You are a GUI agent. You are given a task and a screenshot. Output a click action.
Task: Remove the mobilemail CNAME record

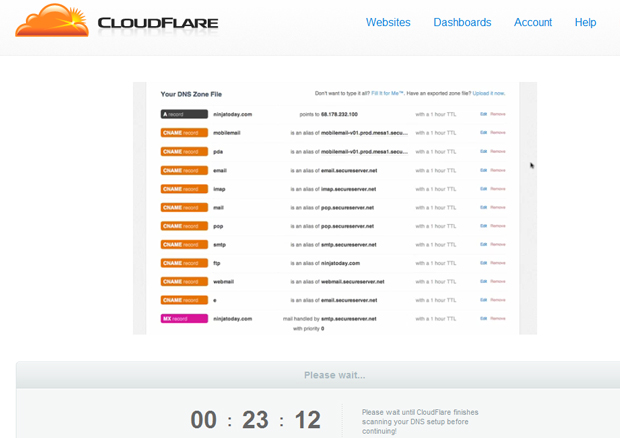(498, 132)
